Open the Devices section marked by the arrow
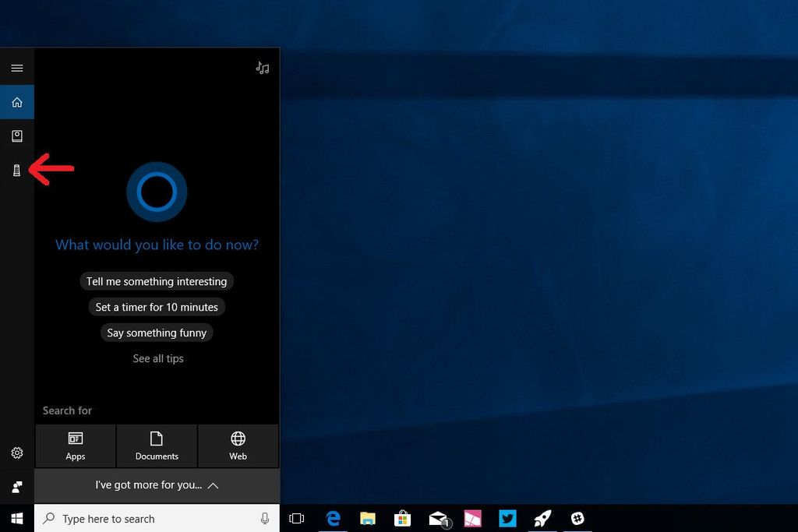The height and width of the screenshot is (532, 798). click(16, 169)
